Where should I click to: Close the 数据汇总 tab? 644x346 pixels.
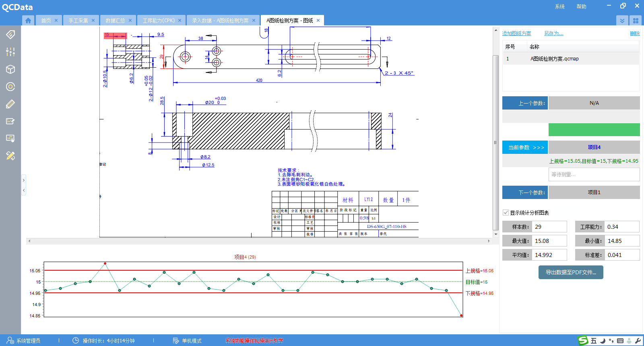[130, 21]
